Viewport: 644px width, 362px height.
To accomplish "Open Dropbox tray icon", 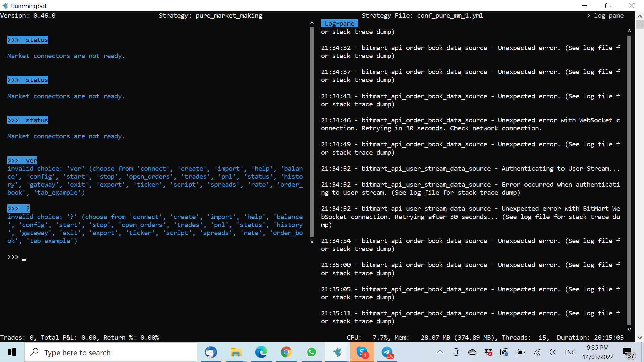I will click(x=488, y=352).
